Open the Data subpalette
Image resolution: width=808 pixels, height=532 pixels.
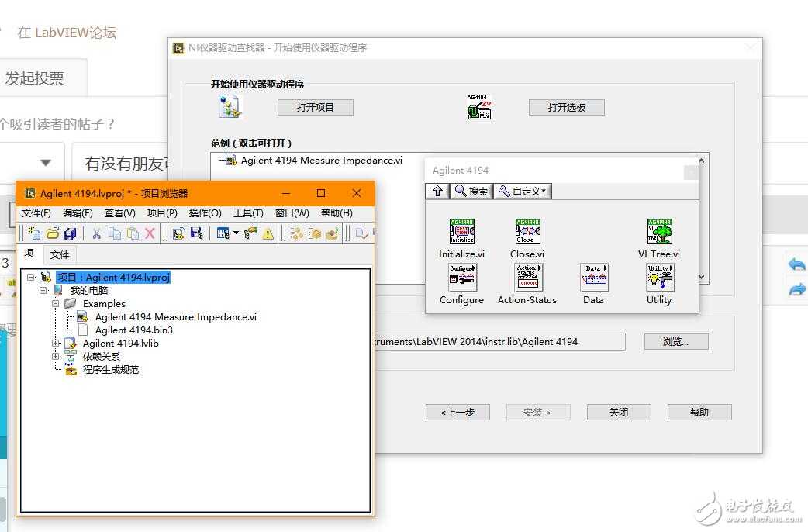point(594,278)
